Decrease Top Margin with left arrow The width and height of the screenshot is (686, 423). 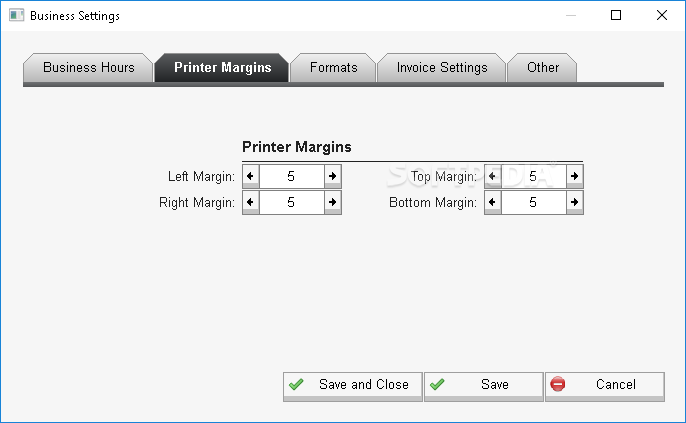coord(493,176)
